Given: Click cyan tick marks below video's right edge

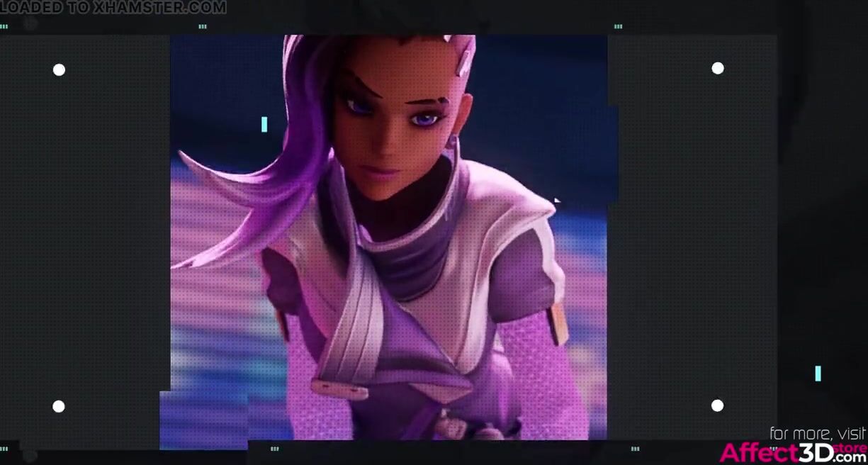Looking at the screenshot, I should coord(635,449).
